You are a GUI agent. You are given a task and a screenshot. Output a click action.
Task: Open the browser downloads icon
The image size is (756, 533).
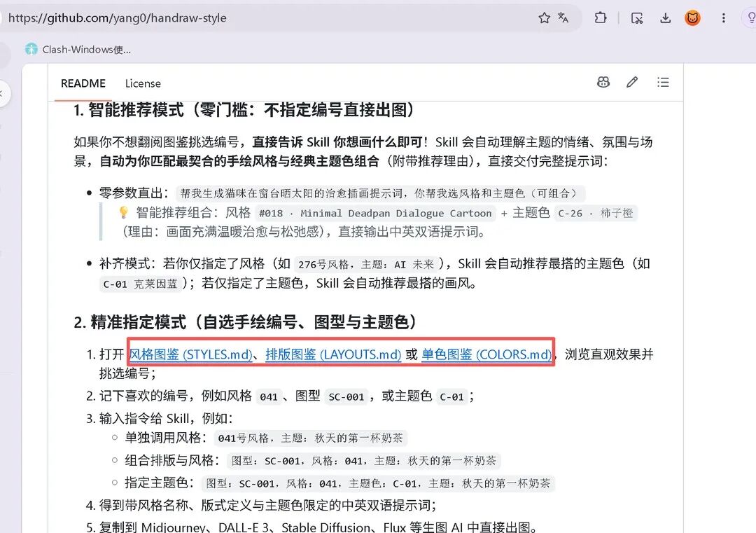click(666, 18)
